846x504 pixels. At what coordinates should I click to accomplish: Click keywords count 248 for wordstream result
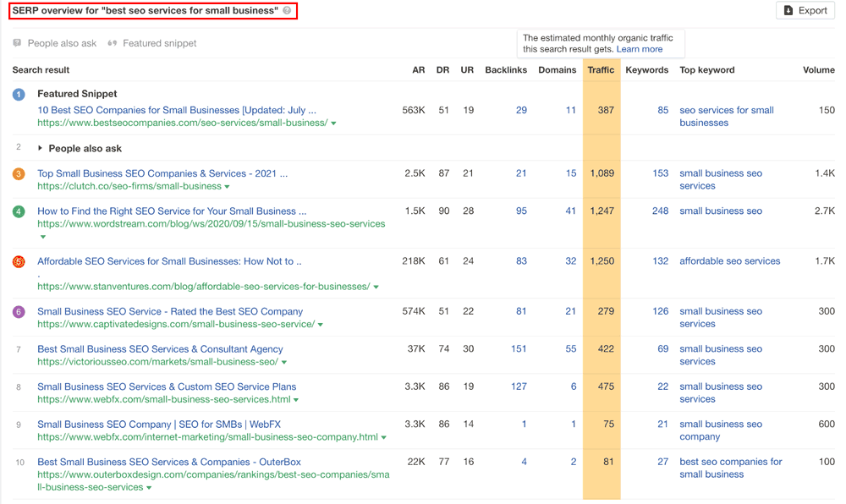pos(660,211)
